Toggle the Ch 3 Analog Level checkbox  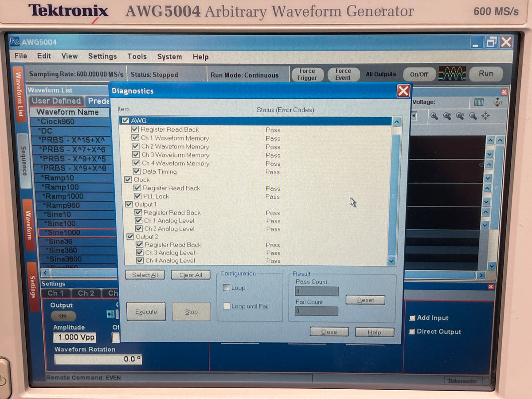coord(140,253)
